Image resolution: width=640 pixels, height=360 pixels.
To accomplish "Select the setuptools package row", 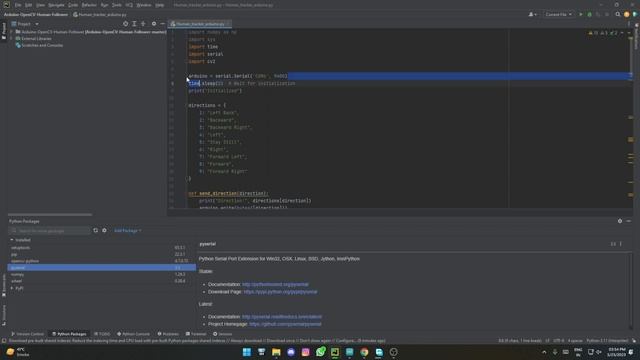I will (101, 248).
